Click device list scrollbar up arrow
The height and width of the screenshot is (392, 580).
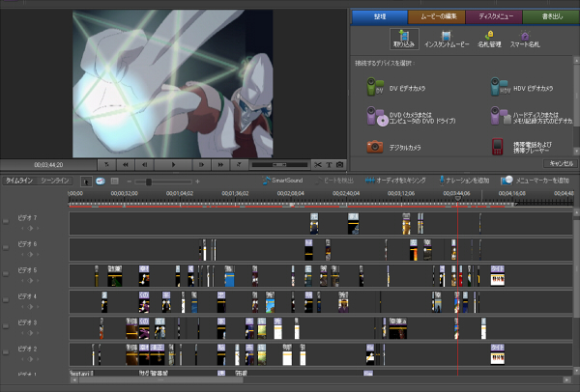pos(576,60)
